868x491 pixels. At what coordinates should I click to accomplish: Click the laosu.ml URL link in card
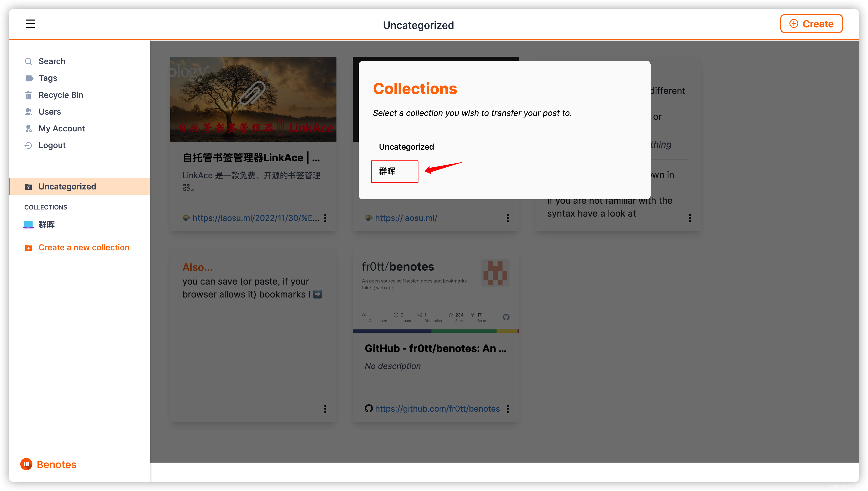(406, 217)
